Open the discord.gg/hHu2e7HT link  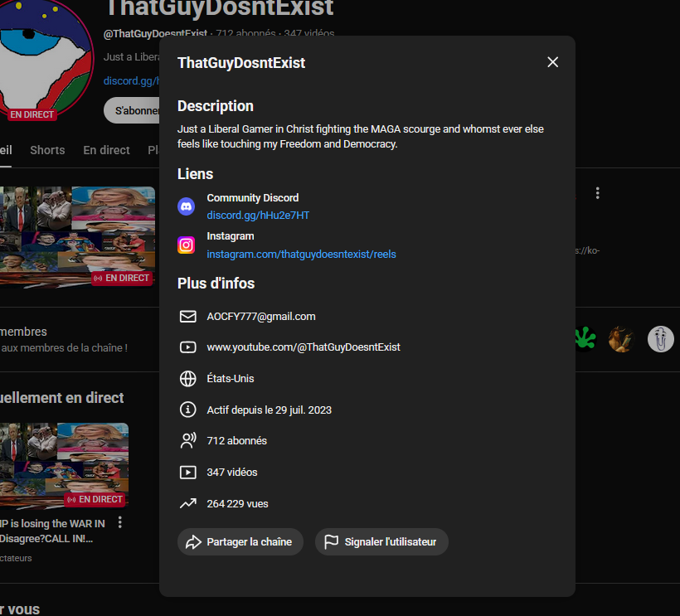pyautogui.click(x=258, y=216)
